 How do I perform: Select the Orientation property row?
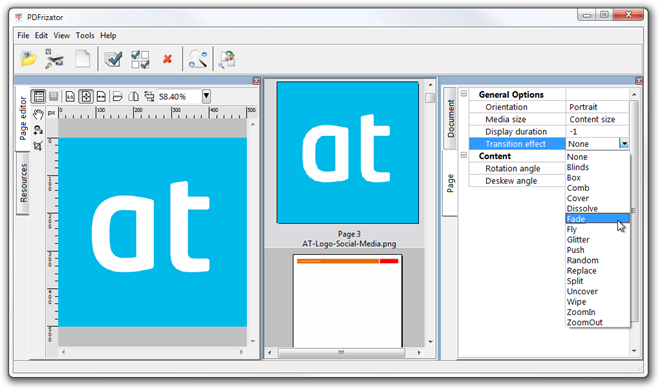[x=549, y=107]
